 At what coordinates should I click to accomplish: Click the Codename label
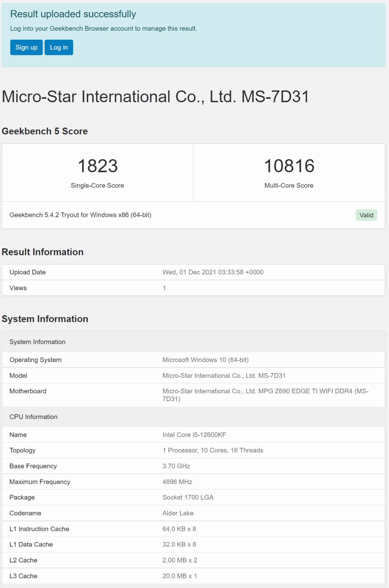[x=25, y=513]
